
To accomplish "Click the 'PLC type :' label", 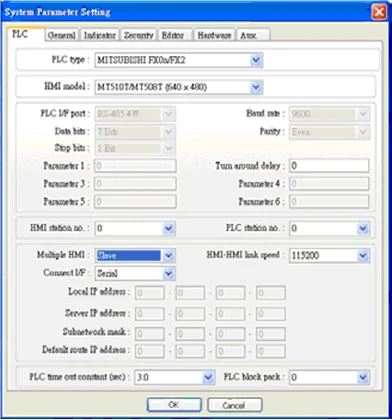I will click(x=70, y=60).
